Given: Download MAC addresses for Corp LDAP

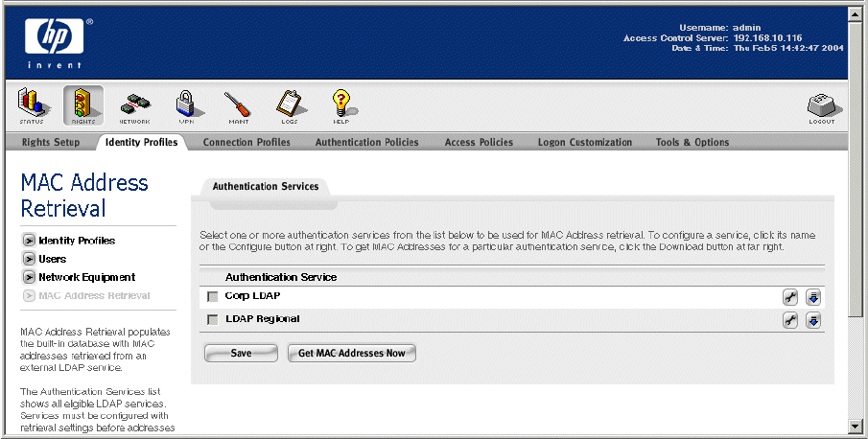Looking at the screenshot, I should (x=812, y=297).
